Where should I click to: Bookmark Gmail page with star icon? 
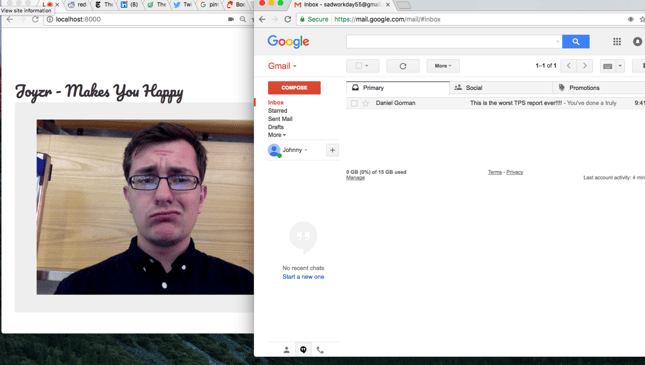(642, 19)
